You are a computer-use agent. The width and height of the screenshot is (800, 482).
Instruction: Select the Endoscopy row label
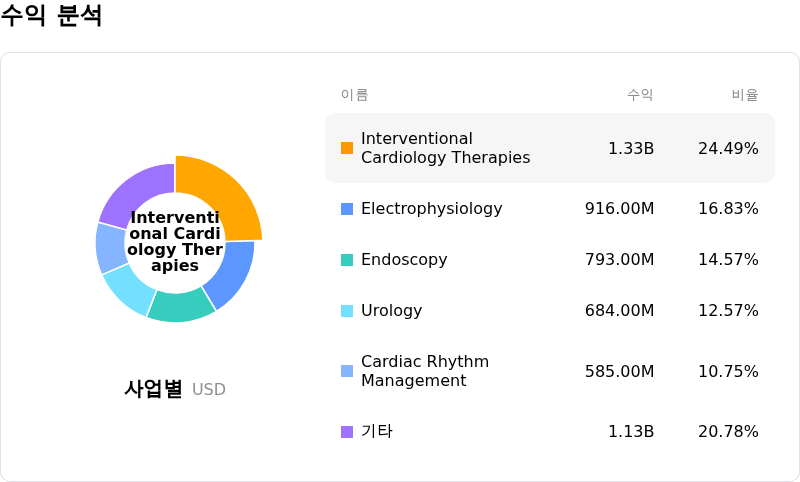click(404, 260)
